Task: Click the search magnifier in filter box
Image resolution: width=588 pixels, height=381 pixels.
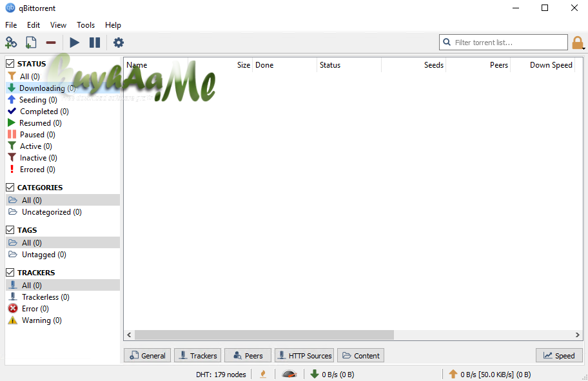Action: [x=447, y=42]
